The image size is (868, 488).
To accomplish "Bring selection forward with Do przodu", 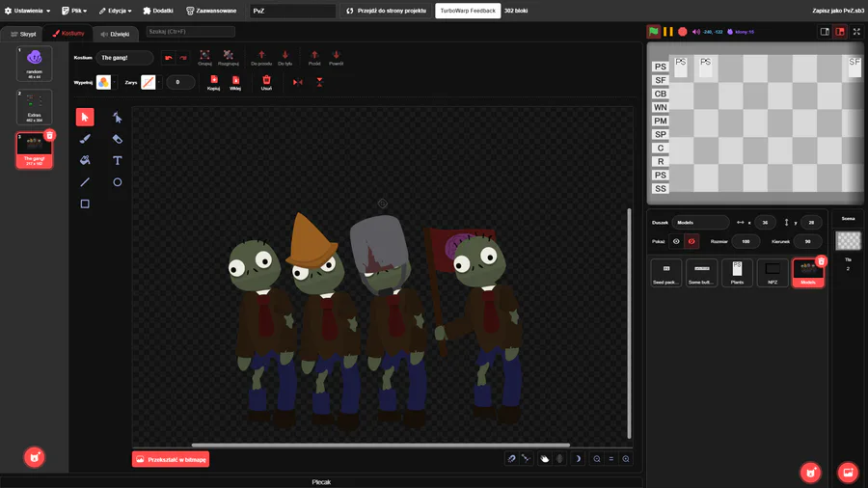I will [x=261, y=58].
